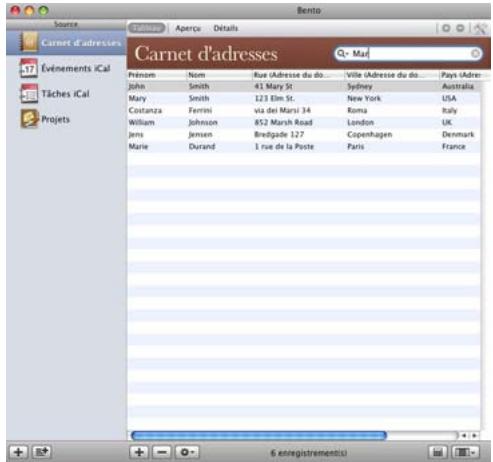The height and width of the screenshot is (462, 493).
Task: Click the London city cell
Action: click(360, 122)
